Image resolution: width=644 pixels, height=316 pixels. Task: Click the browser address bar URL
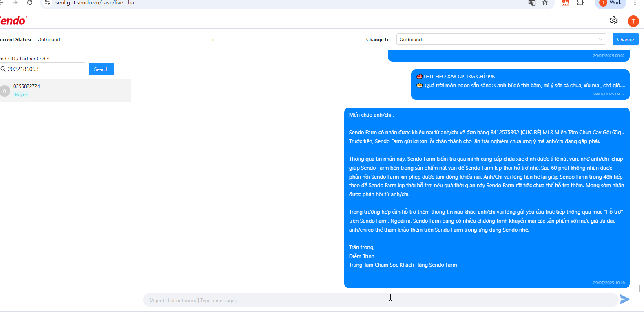pyautogui.click(x=96, y=3)
